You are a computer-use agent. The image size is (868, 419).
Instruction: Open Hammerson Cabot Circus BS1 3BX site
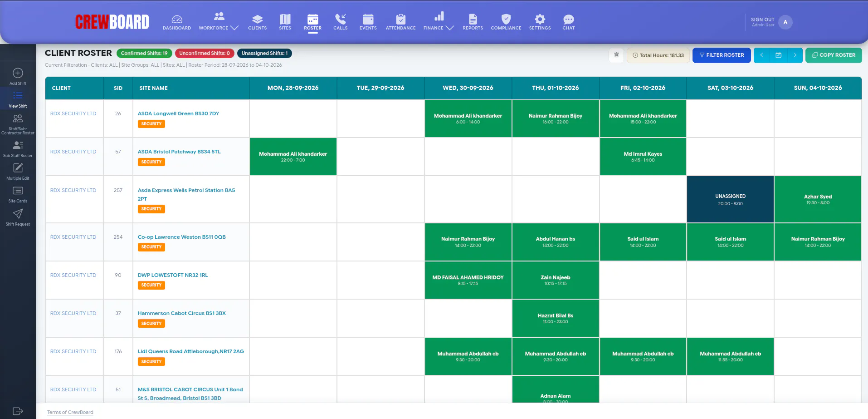tap(181, 313)
